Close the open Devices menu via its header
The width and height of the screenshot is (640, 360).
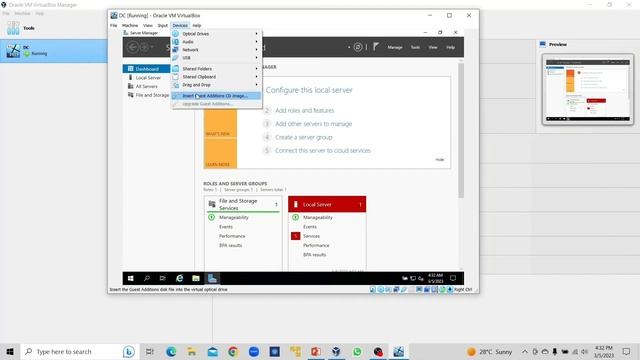click(x=180, y=25)
